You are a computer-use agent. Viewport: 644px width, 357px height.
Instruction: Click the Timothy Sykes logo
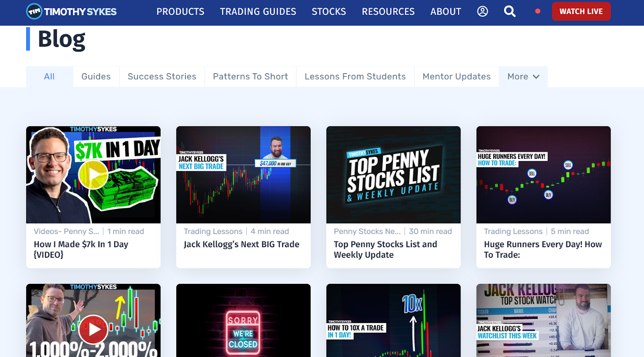pyautogui.click(x=72, y=12)
